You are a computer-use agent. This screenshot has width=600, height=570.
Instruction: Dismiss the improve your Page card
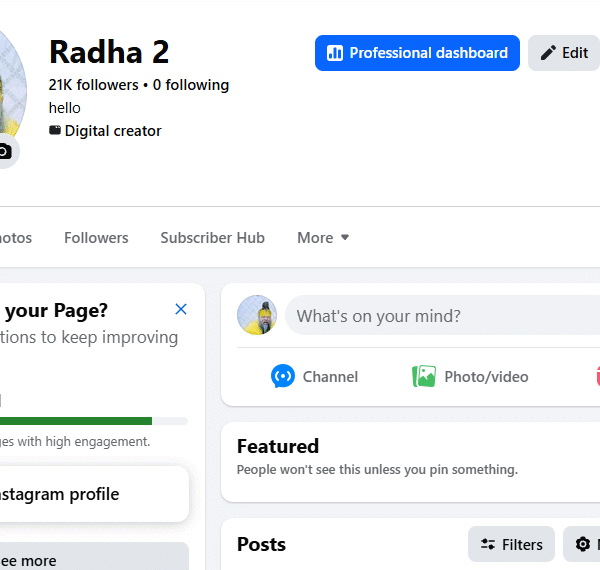[x=181, y=309]
